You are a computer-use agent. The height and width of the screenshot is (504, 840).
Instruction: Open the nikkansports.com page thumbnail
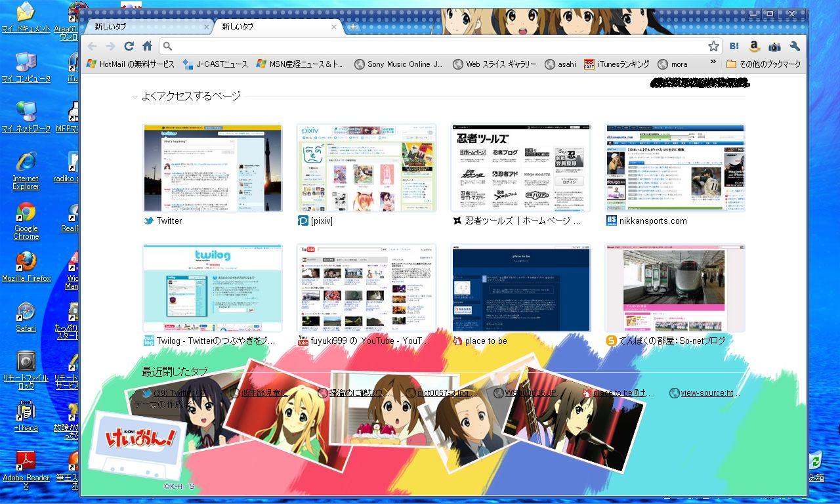pyautogui.click(x=675, y=167)
